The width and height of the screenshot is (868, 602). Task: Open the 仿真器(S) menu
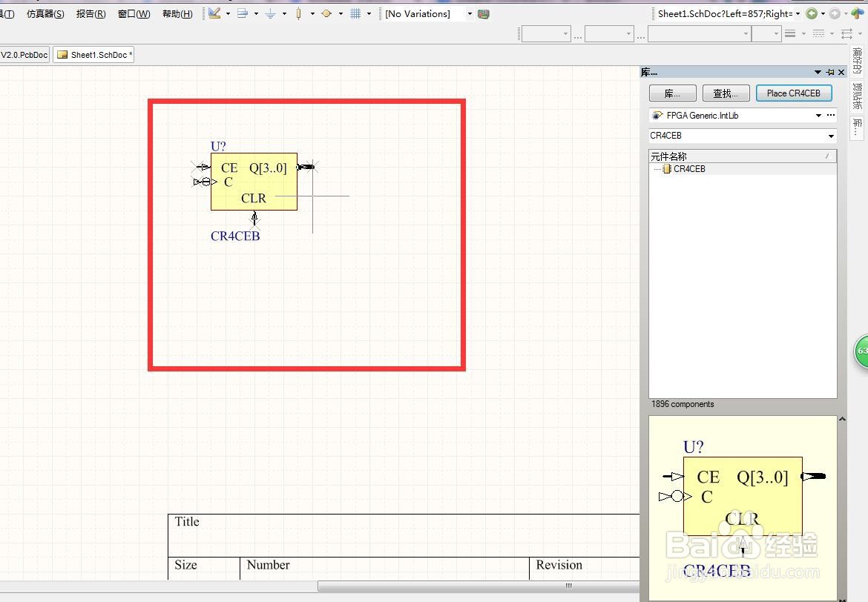tap(45, 14)
